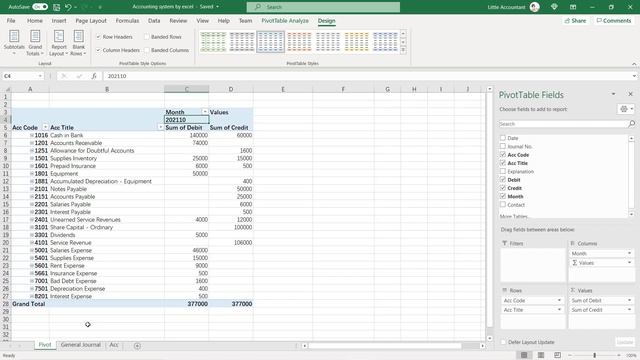Enable Defer Layout Update checkbox
Image resolution: width=640 pixels, height=360 pixels.
(x=503, y=342)
